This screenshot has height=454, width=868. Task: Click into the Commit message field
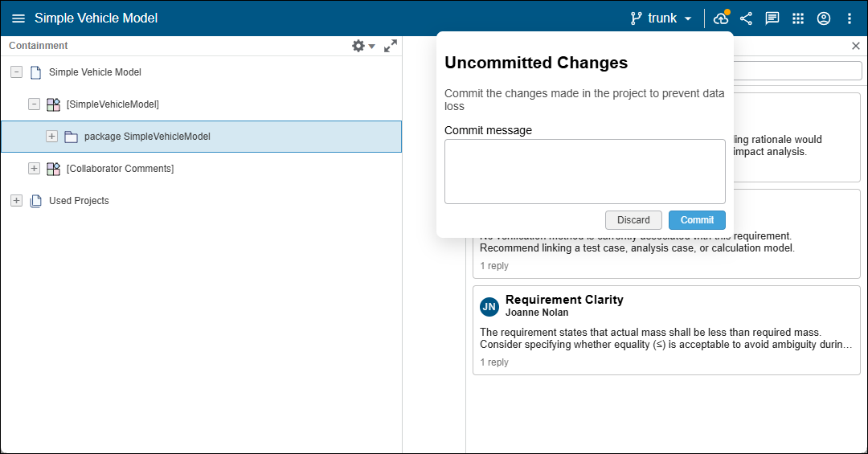point(584,172)
